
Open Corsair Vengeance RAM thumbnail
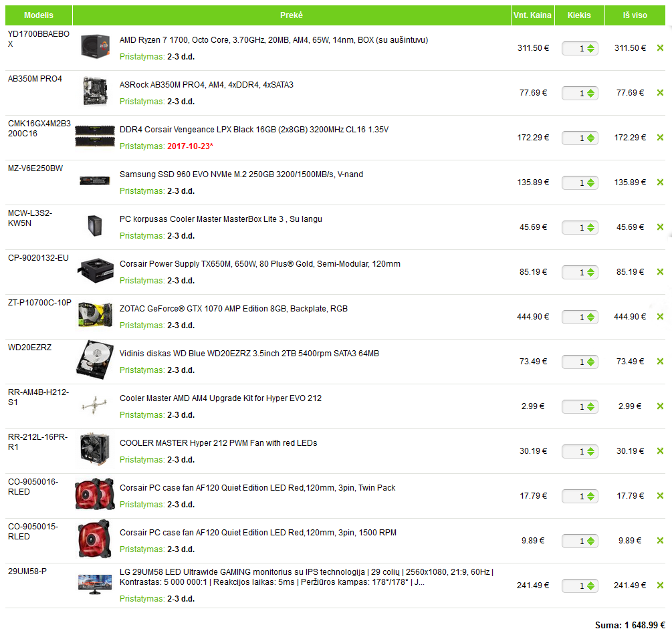coord(95,136)
